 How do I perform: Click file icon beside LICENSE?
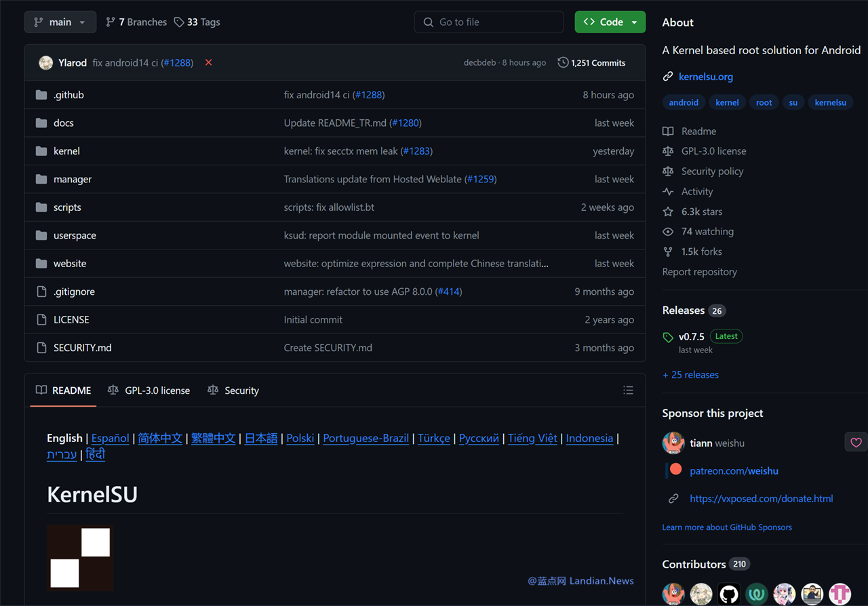coord(41,319)
